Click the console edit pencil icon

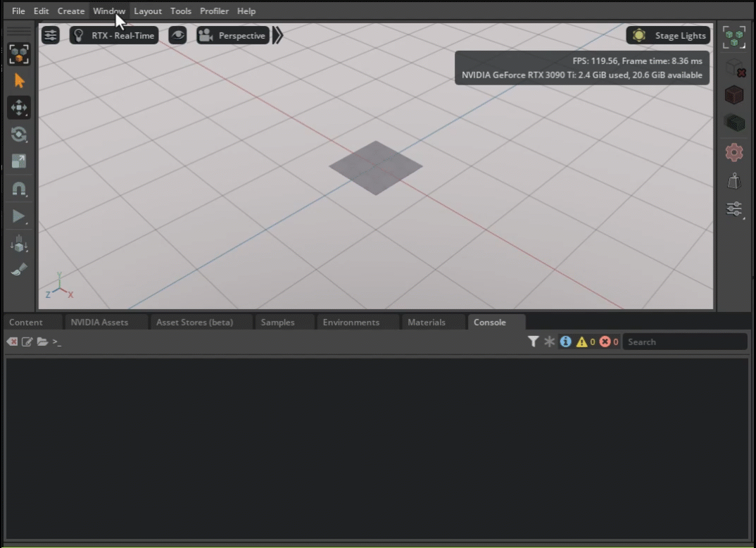[x=27, y=342]
